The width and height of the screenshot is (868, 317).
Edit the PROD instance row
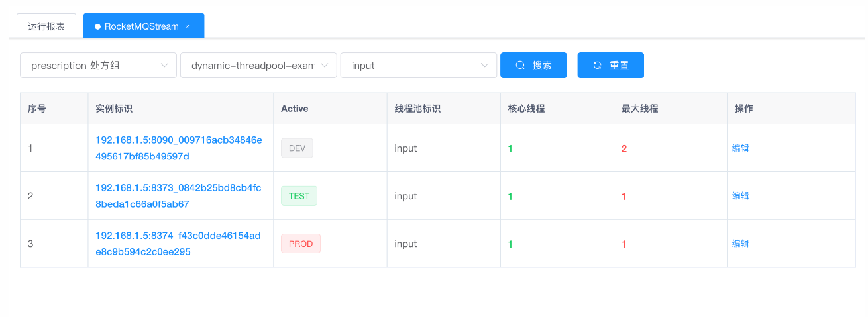740,244
